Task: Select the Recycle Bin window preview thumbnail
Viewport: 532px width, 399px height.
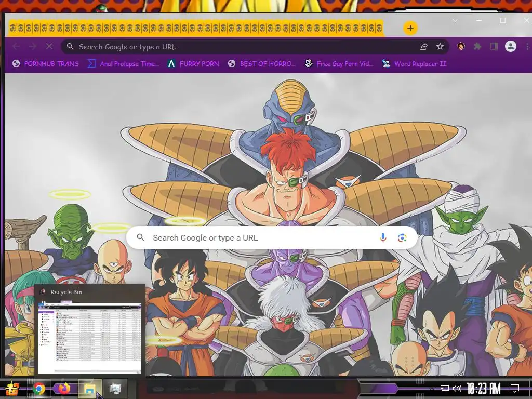Action: [x=90, y=338]
